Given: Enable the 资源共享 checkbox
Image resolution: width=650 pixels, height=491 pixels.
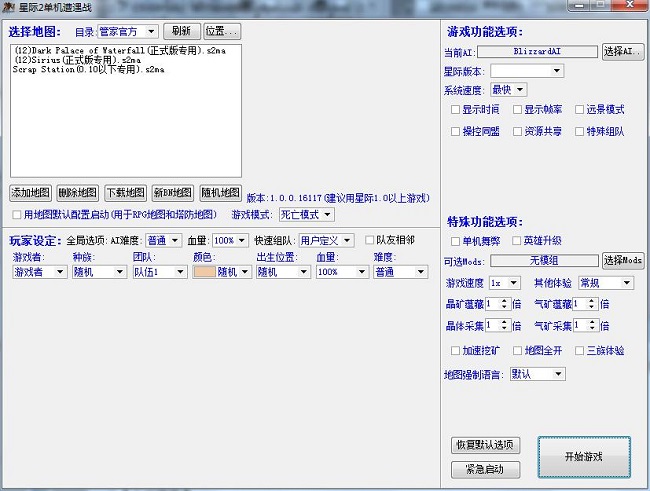Looking at the screenshot, I should [x=517, y=131].
